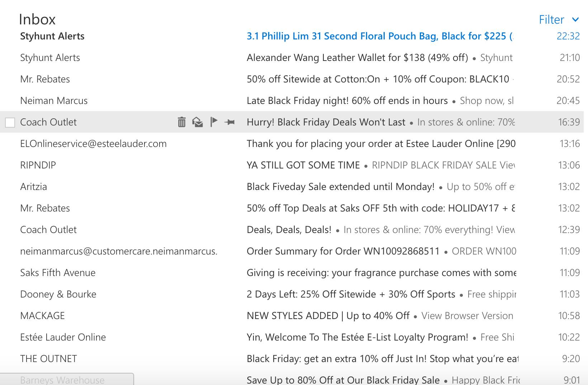Open Saks Fifth Avenue Giving is receiving email
Screen dimensions: 588x385
coord(381,273)
